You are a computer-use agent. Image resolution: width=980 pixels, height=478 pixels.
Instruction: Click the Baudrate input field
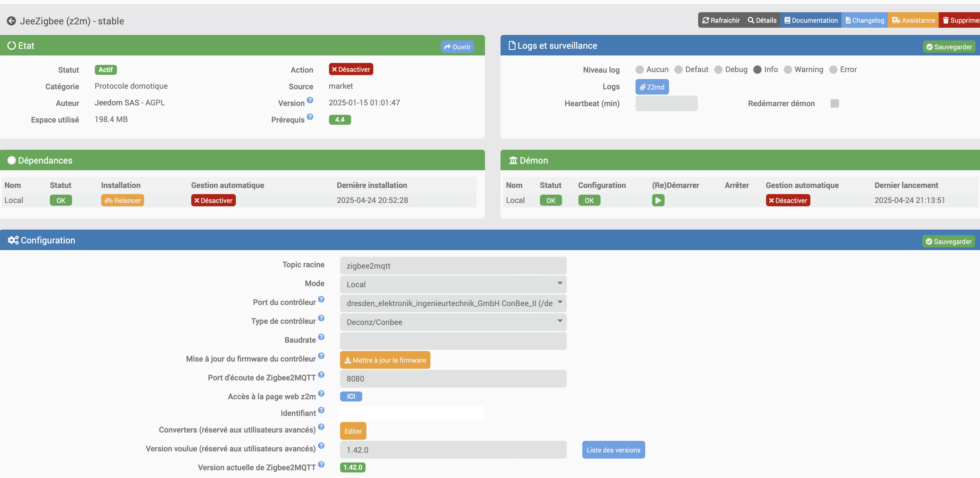click(x=453, y=341)
